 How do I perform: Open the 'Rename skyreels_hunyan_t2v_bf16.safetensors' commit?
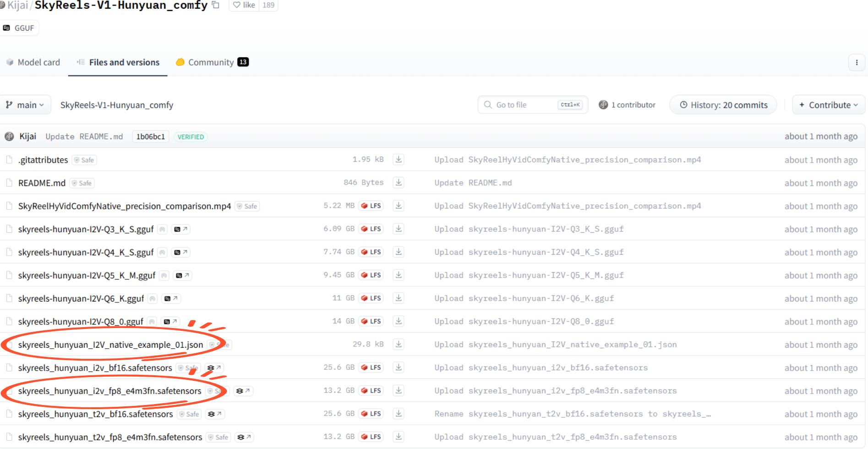(x=573, y=414)
